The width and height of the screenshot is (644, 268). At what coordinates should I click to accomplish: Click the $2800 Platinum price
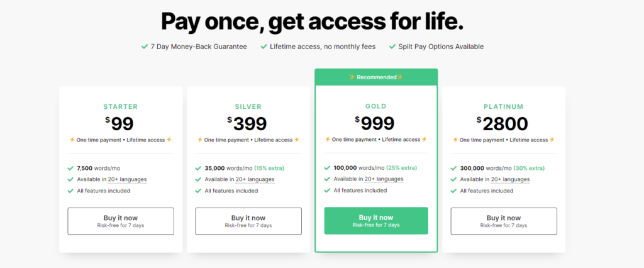point(502,123)
